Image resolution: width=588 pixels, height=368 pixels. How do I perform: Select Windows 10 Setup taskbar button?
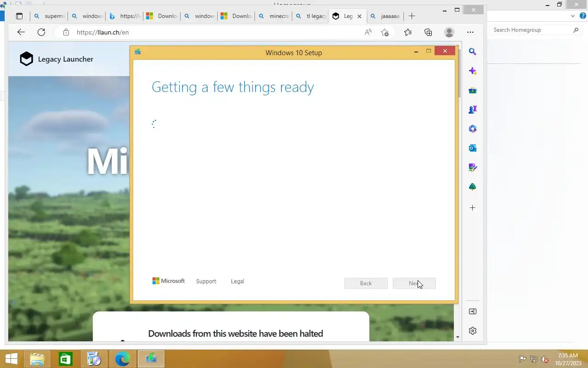tap(151, 359)
